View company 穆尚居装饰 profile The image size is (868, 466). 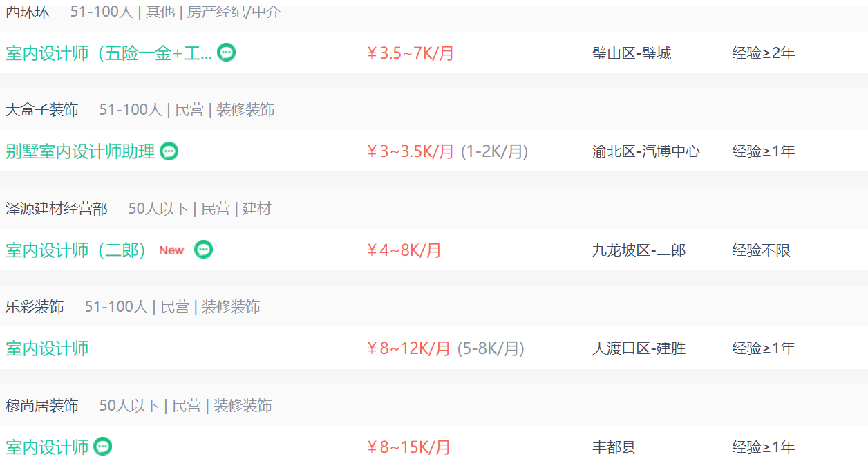click(42, 406)
